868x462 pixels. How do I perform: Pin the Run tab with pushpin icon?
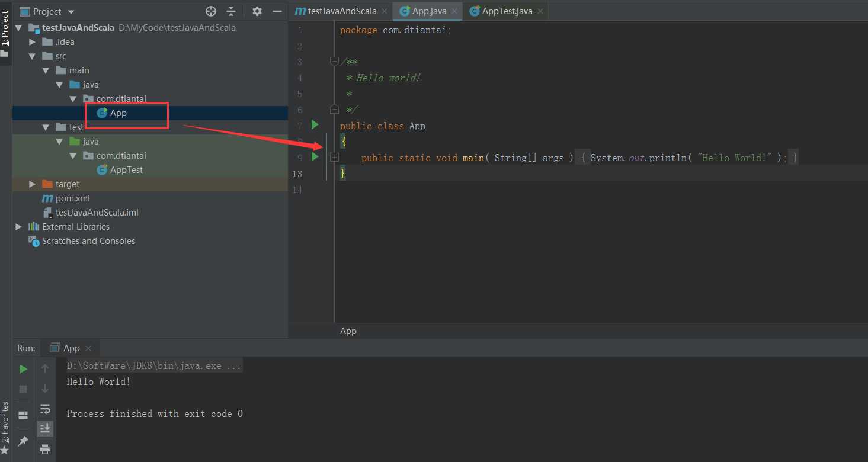23,441
